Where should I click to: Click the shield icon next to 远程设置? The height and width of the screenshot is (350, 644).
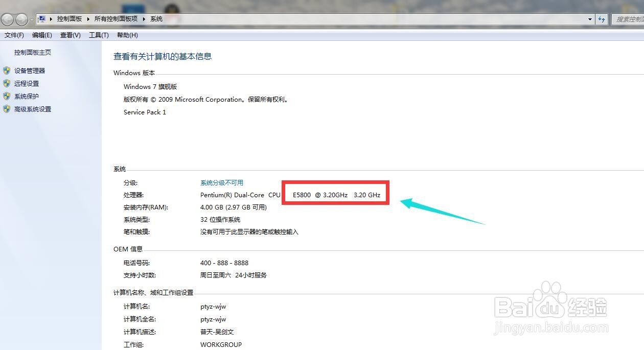coord(7,83)
